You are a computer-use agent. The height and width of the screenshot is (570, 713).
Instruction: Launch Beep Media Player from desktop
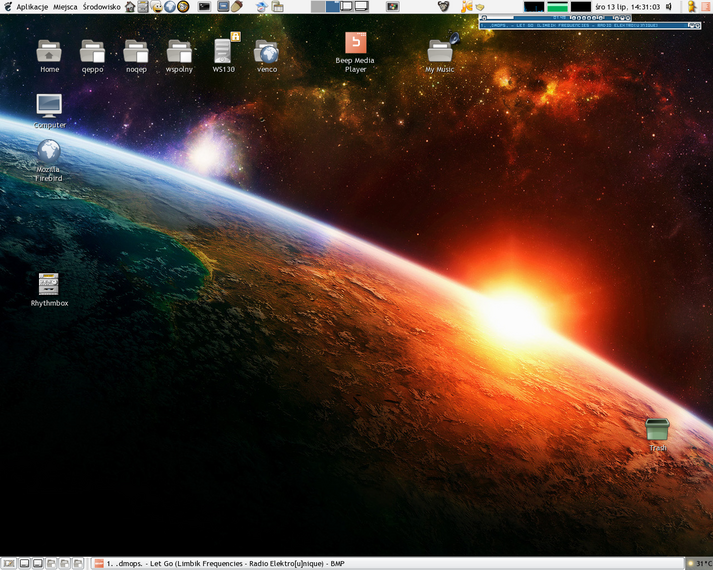pyautogui.click(x=355, y=52)
